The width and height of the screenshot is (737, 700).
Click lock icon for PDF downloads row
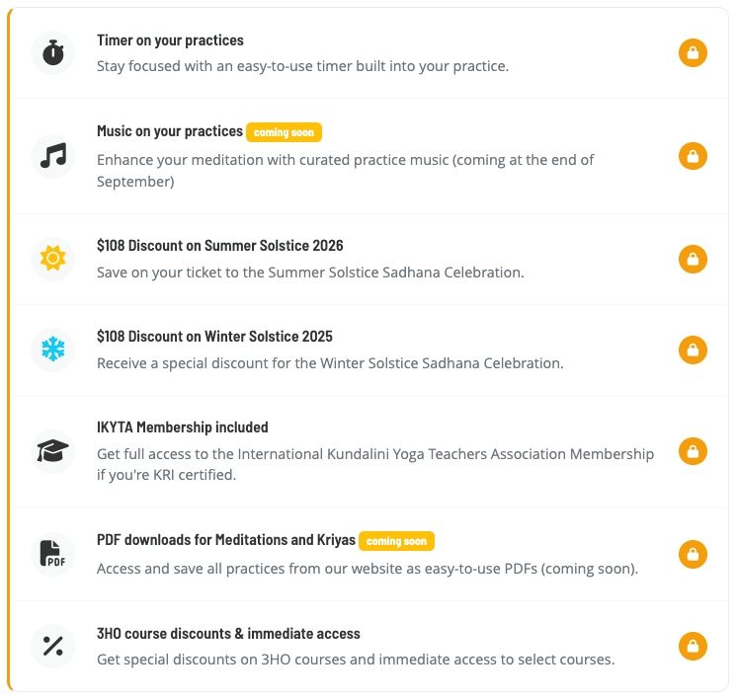pos(693,554)
